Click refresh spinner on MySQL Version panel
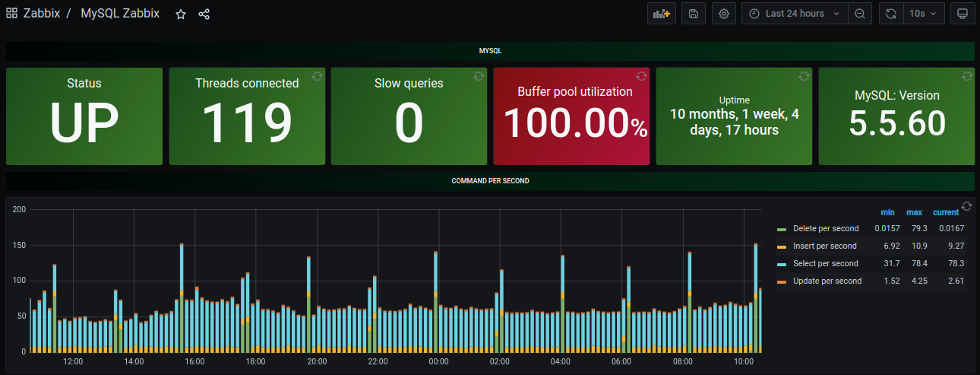Screen dimensions: 980x375 tap(966, 76)
